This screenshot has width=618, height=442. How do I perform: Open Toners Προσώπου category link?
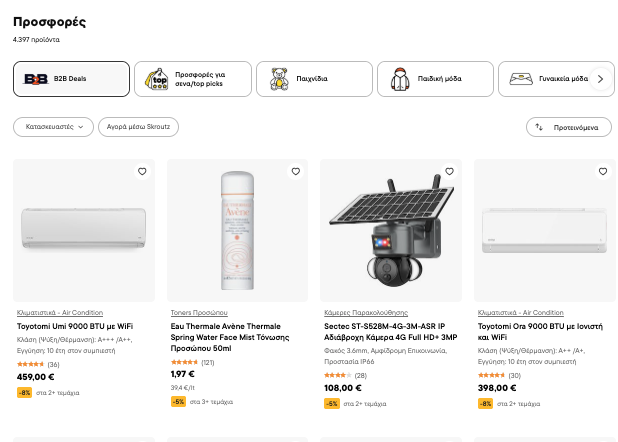199,312
